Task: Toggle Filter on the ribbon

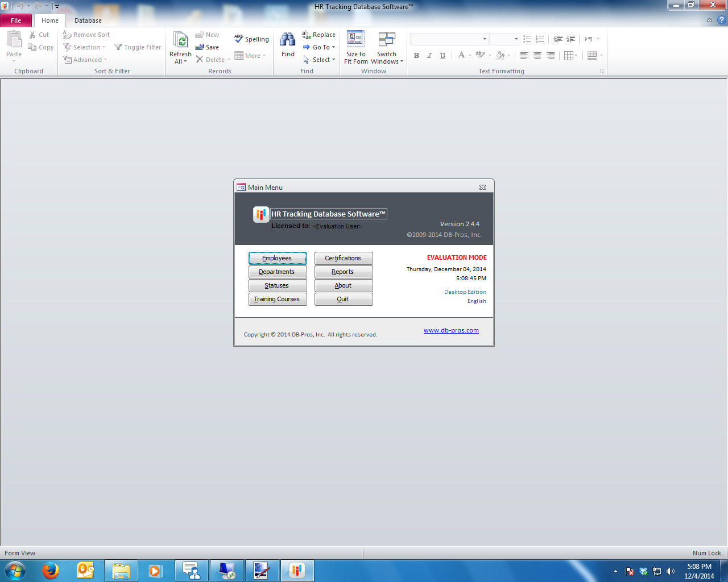Action: tap(138, 47)
